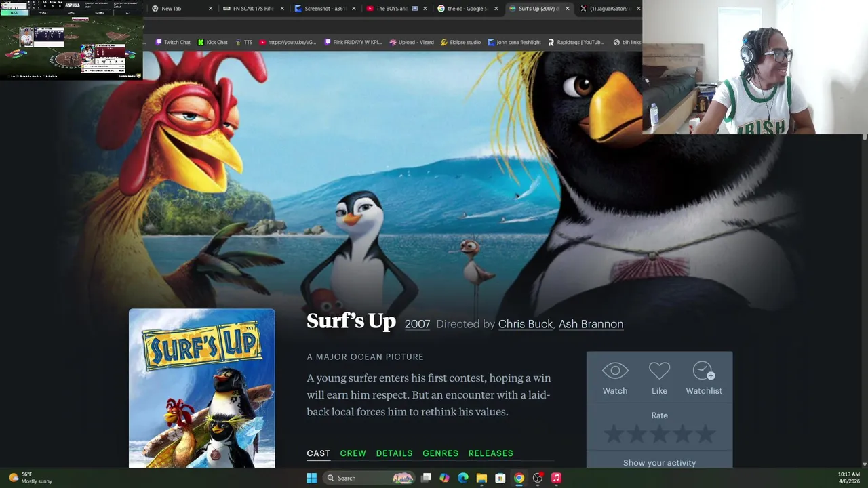868x488 pixels.
Task: Open the Eklipse studio bookmark
Action: 460,42
